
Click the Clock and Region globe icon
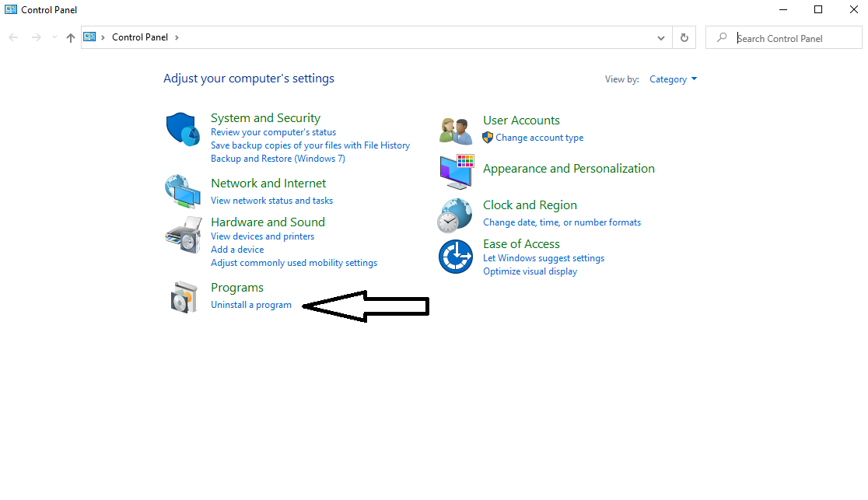coord(454,215)
